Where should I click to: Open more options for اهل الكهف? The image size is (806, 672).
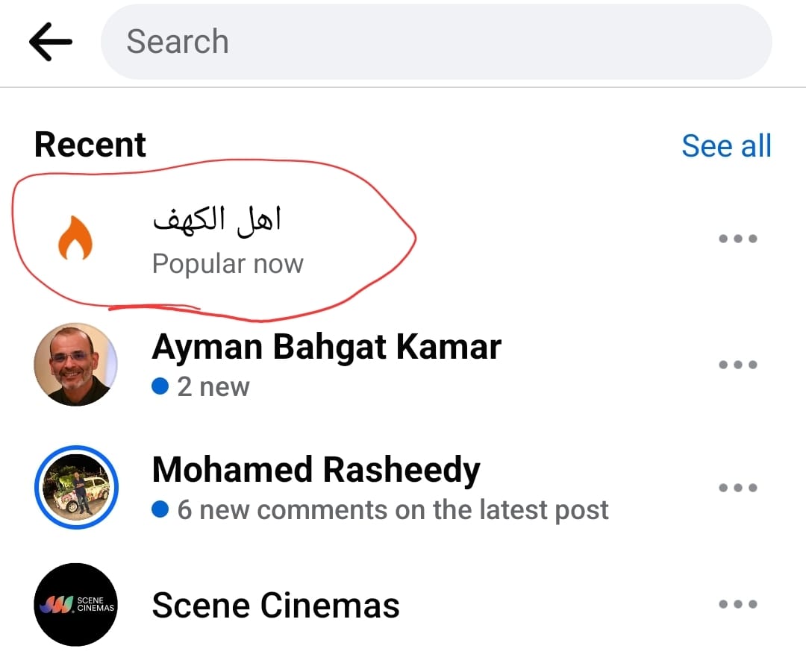tap(737, 239)
